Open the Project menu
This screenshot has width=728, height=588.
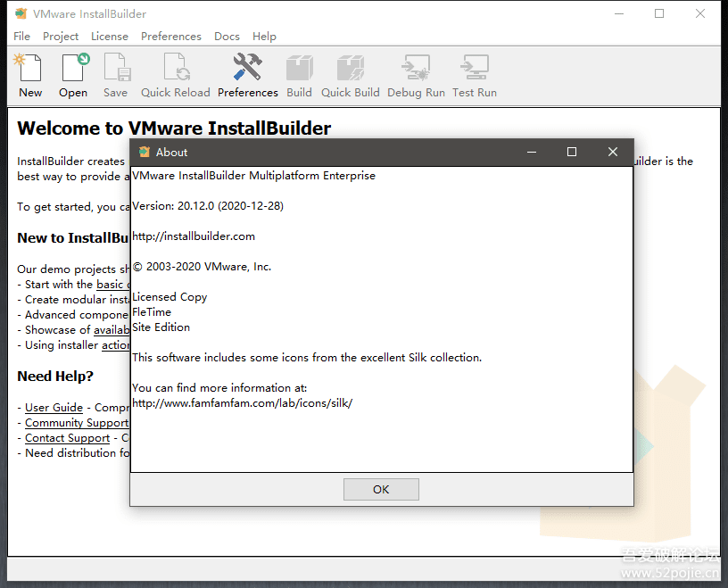click(x=61, y=37)
